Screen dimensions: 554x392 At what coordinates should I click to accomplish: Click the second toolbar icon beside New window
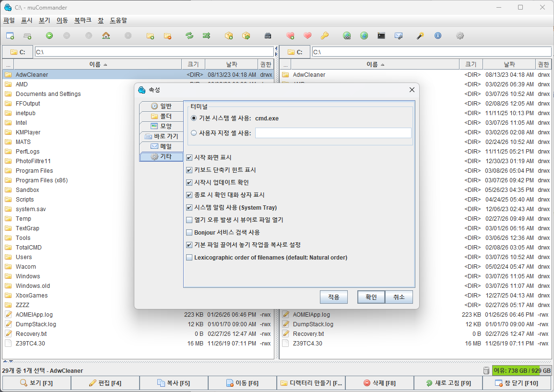(x=27, y=36)
